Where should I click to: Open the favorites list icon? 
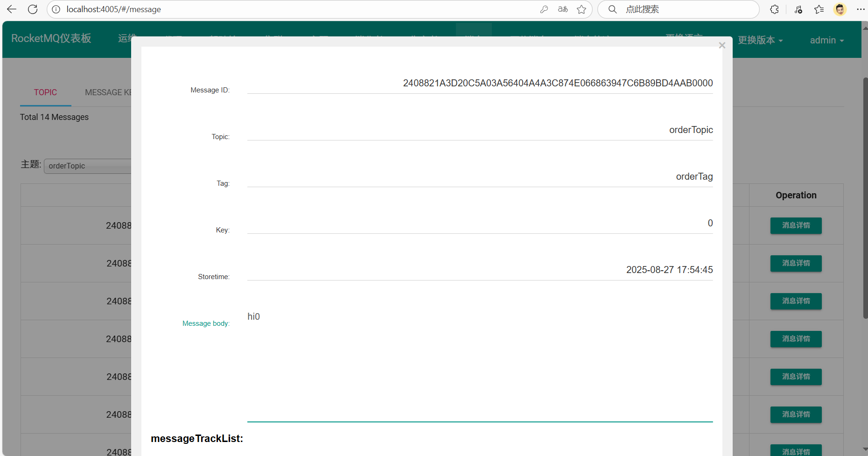[819, 9]
